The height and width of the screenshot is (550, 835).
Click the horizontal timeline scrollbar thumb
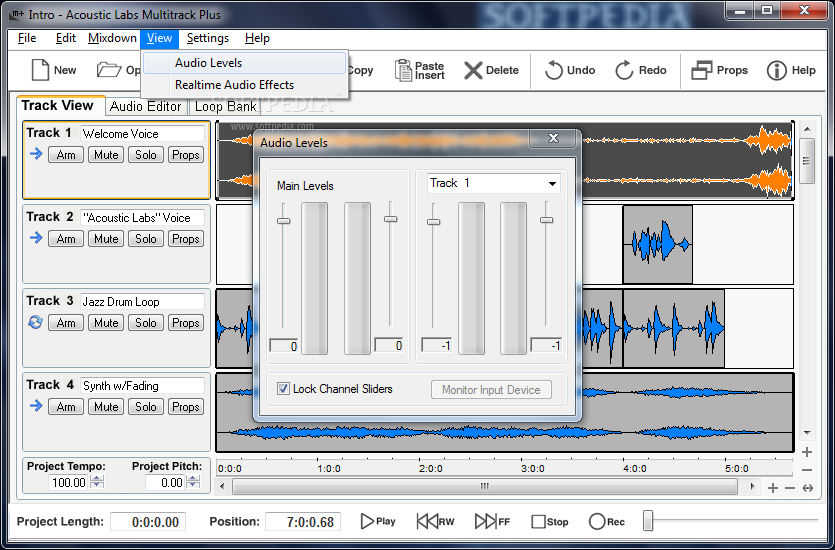click(485, 487)
